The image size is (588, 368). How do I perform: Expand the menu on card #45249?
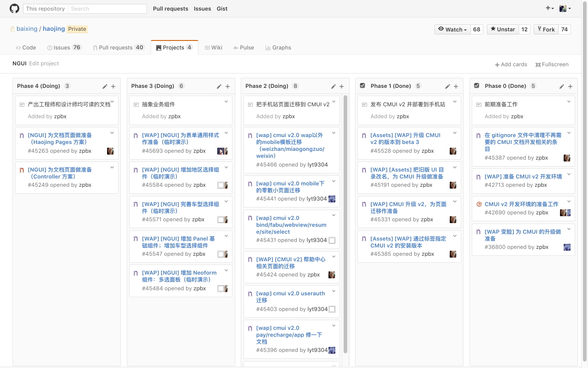click(x=112, y=168)
